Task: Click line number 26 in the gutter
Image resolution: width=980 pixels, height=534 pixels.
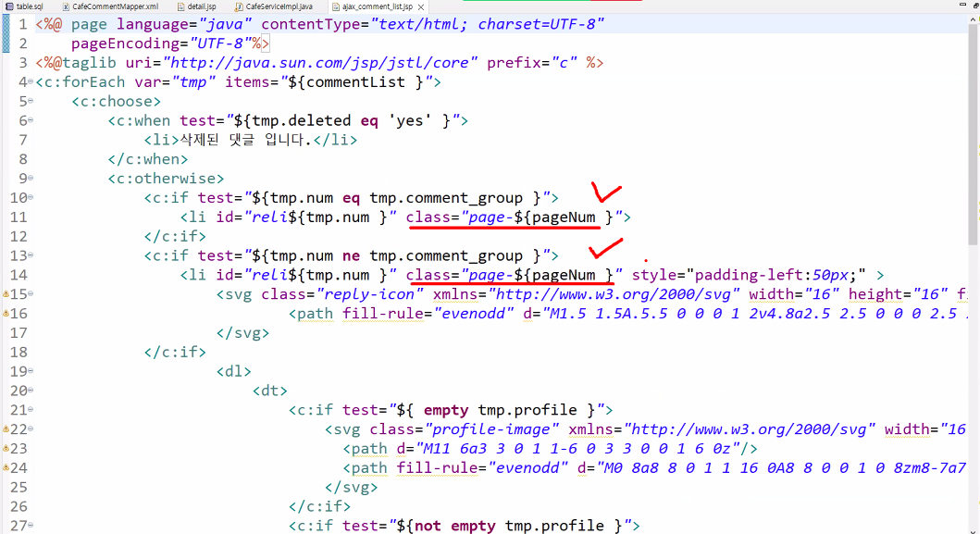Action: [x=19, y=506]
